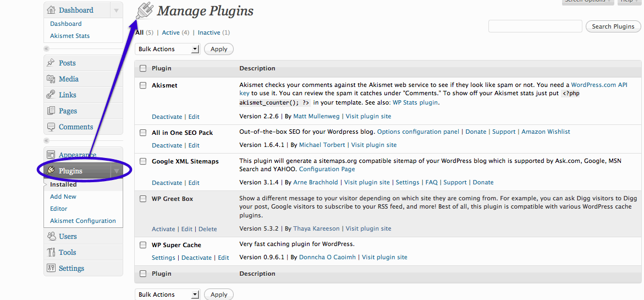Click the bottom Apply button
The width and height of the screenshot is (644, 300).
(x=219, y=294)
